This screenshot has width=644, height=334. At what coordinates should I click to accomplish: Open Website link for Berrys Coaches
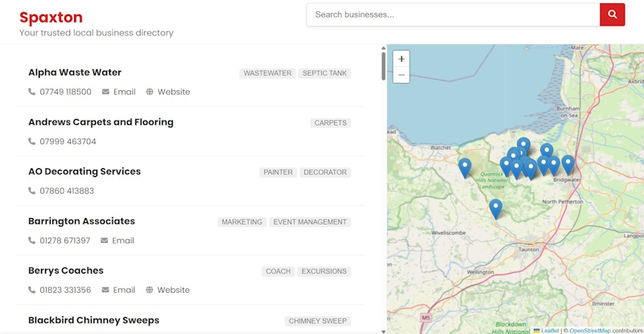tap(173, 290)
